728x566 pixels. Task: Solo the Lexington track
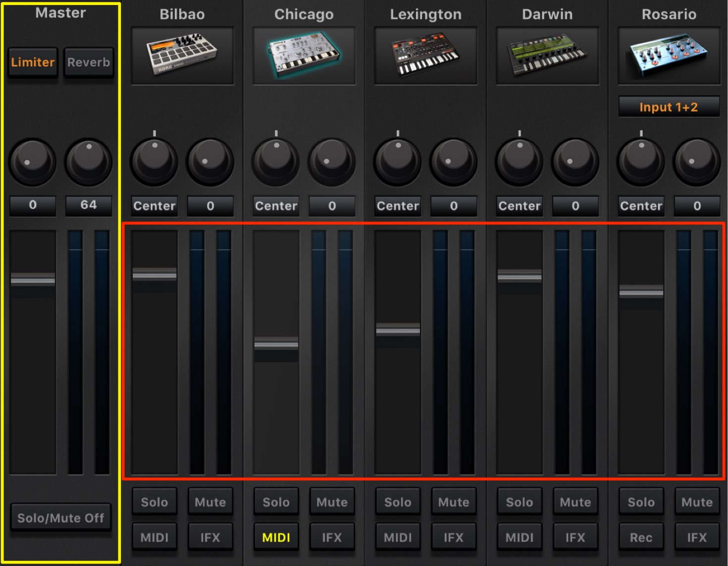click(x=398, y=502)
